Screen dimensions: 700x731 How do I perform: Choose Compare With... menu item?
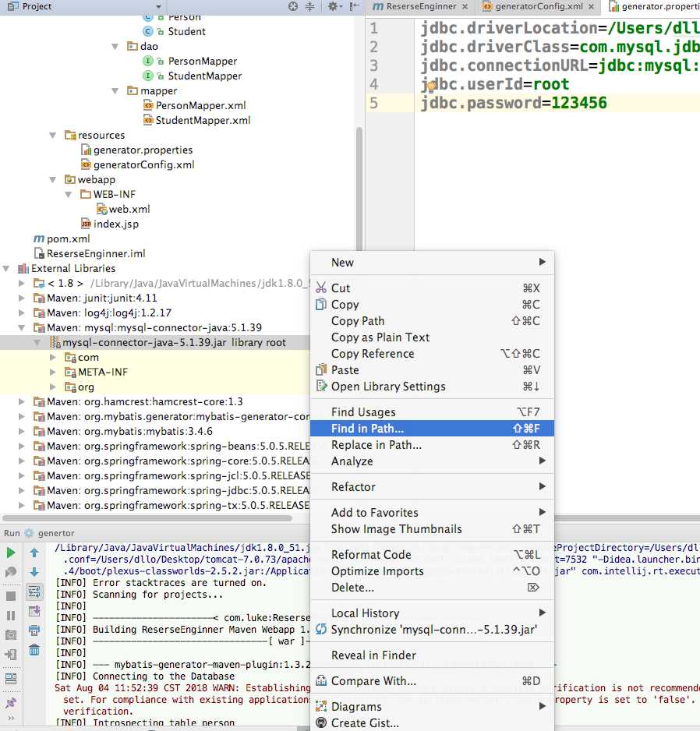pos(432,680)
